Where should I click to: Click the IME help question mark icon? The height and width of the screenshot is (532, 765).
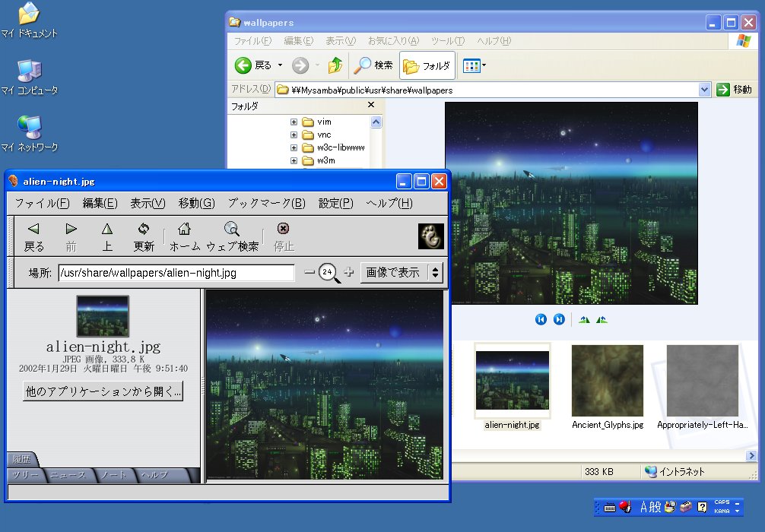coord(702,507)
